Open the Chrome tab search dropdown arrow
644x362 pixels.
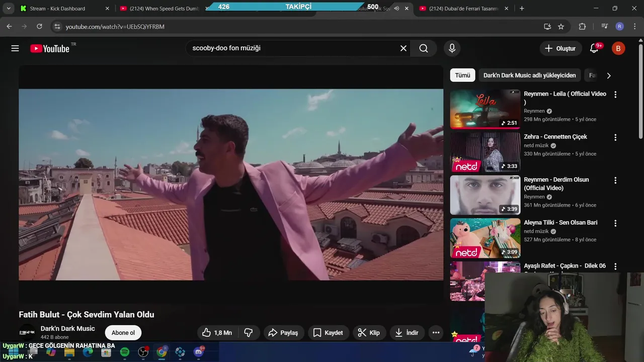coord(9,9)
